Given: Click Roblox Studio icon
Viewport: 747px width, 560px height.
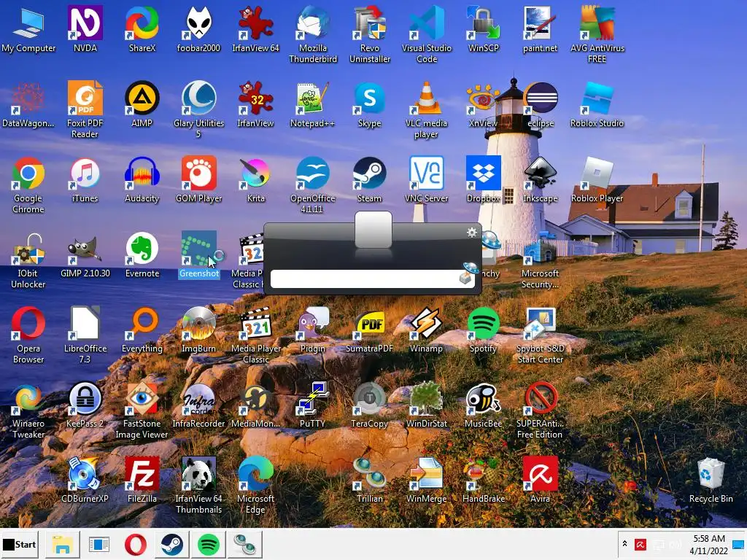Looking at the screenshot, I should tap(597, 104).
